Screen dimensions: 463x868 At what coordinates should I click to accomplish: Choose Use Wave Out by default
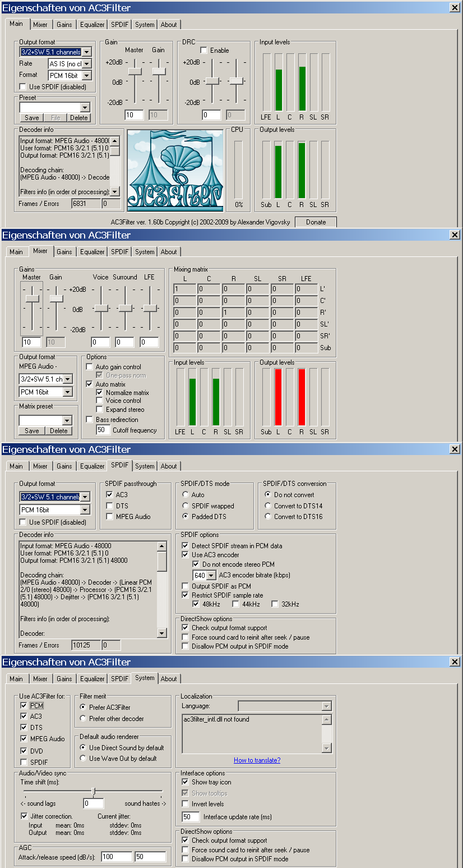coord(83,759)
